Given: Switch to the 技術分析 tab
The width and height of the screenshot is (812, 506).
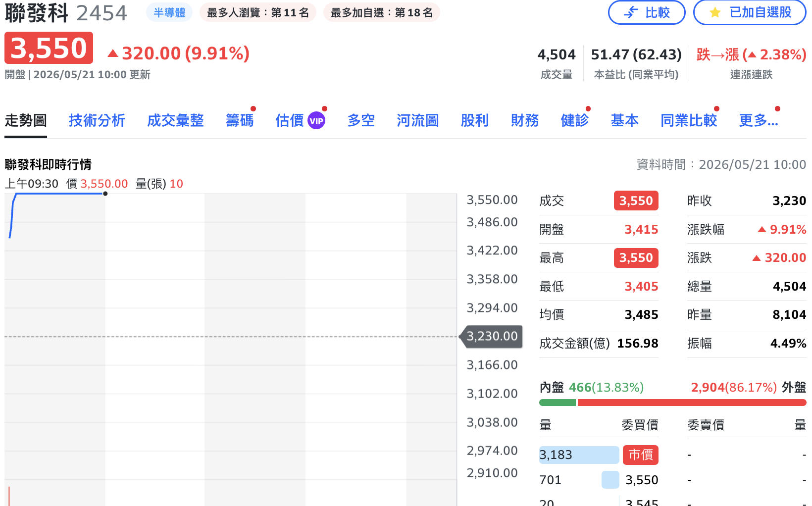Looking at the screenshot, I should 97,120.
